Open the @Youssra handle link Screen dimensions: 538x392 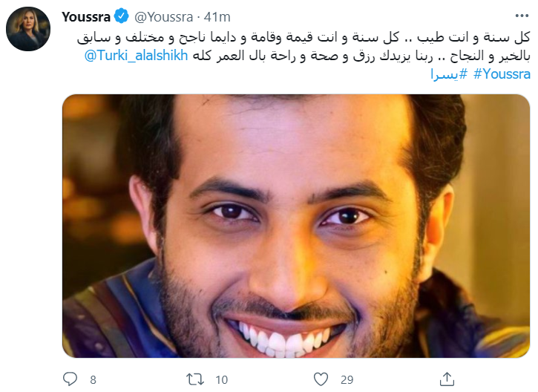point(164,17)
